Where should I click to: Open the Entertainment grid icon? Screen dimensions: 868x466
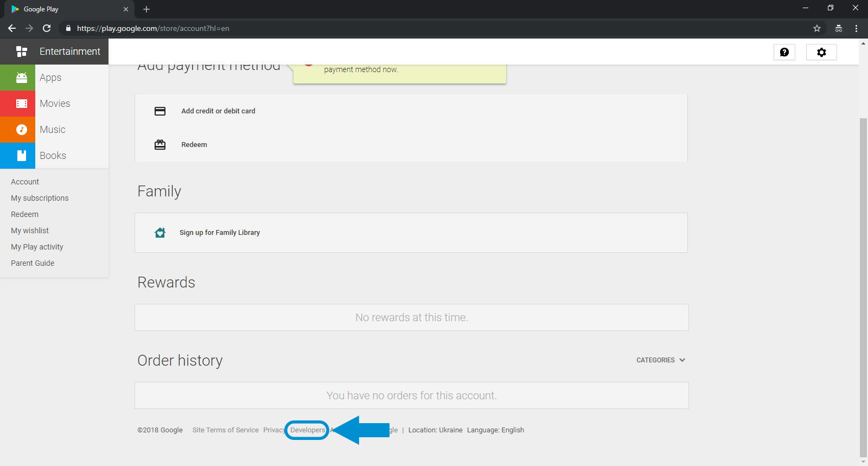(22, 52)
